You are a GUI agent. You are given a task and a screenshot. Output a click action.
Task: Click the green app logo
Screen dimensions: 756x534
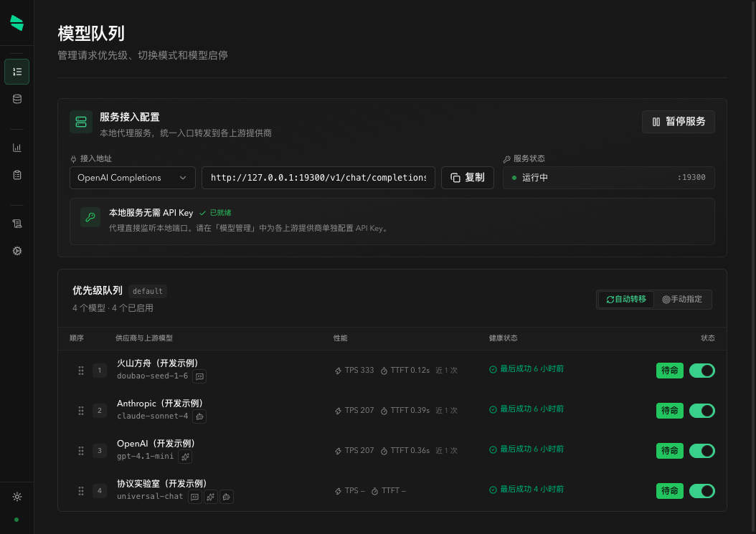click(x=17, y=23)
